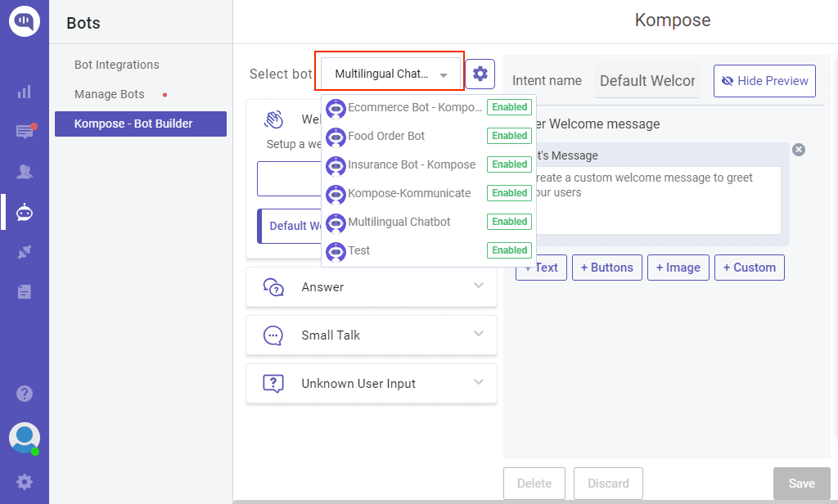Click the Delete button

point(534,484)
